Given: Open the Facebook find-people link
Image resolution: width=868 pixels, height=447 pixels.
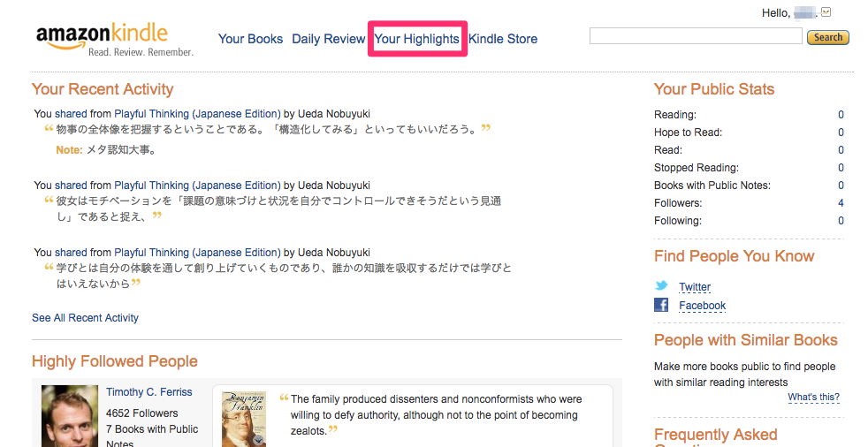Looking at the screenshot, I should click(702, 306).
